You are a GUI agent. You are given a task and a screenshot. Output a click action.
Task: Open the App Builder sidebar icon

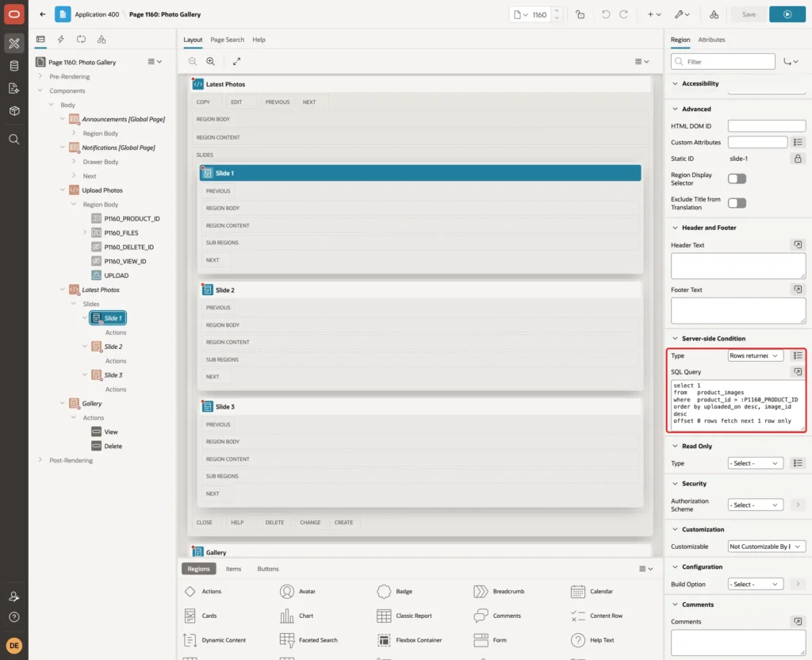coord(14,43)
